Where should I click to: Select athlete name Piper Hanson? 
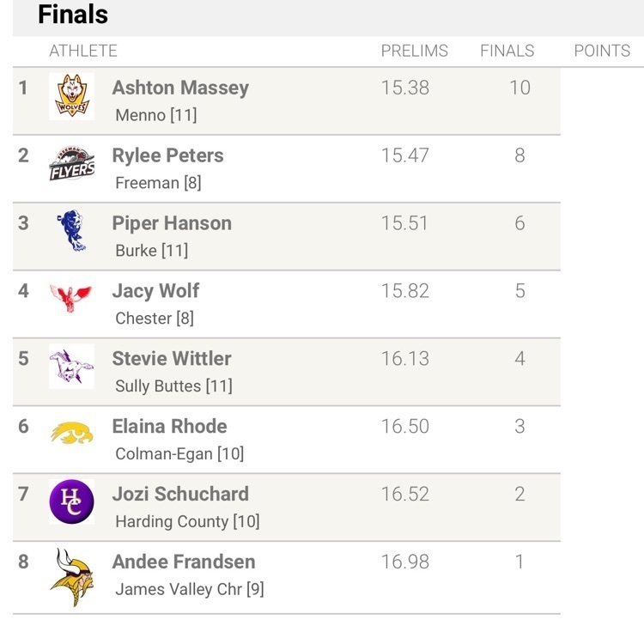[x=172, y=223]
